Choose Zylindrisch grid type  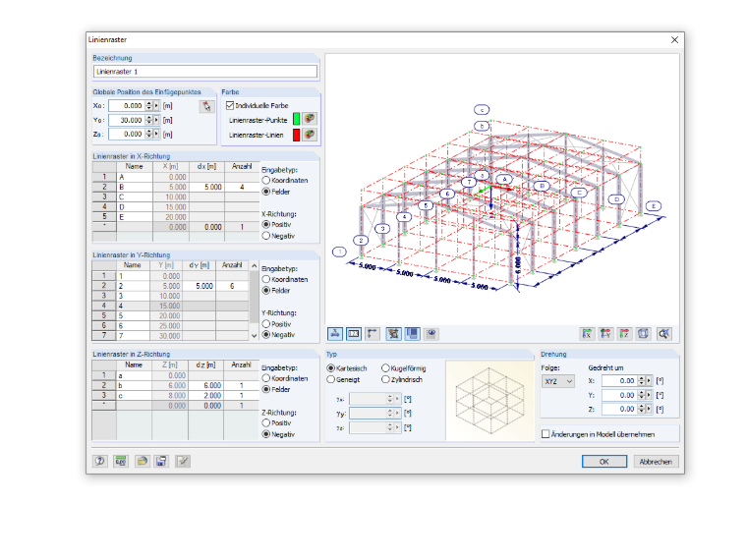tap(385, 379)
